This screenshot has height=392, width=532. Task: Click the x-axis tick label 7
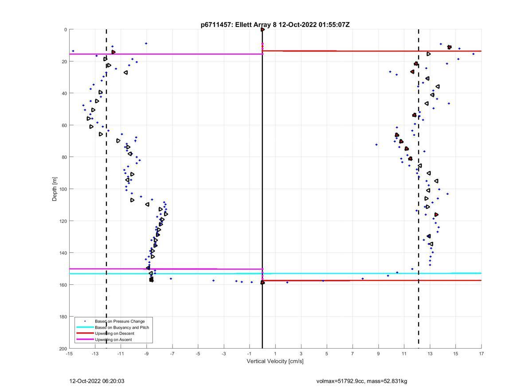(352, 353)
